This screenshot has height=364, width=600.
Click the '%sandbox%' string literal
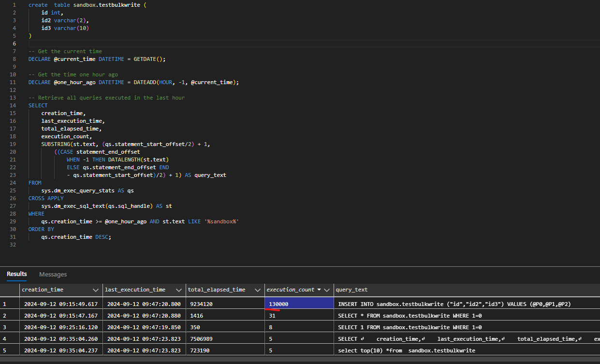click(x=222, y=221)
